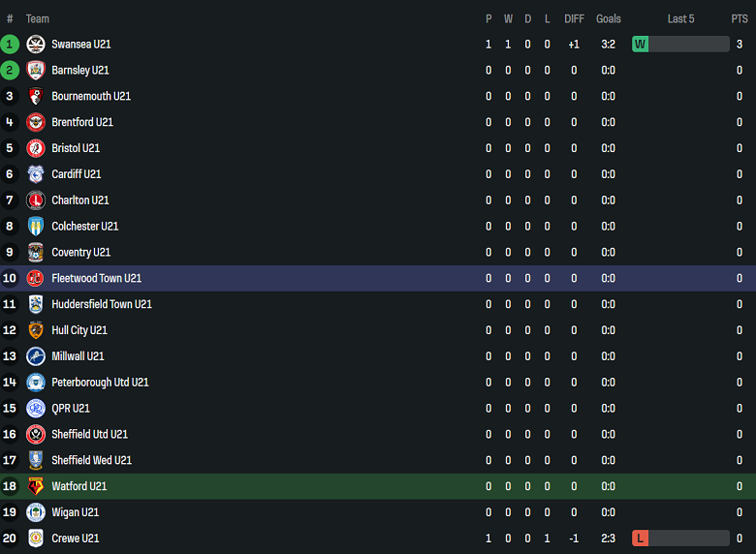This screenshot has height=554, width=756.
Task: Click the Swansea U21 club crest
Action: [36, 45]
